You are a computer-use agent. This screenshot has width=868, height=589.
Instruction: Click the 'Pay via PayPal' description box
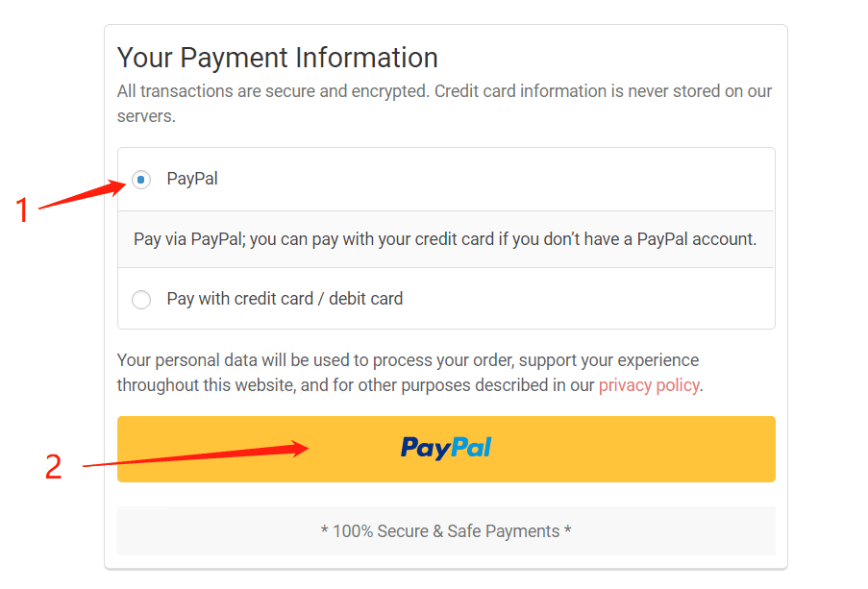(446, 239)
